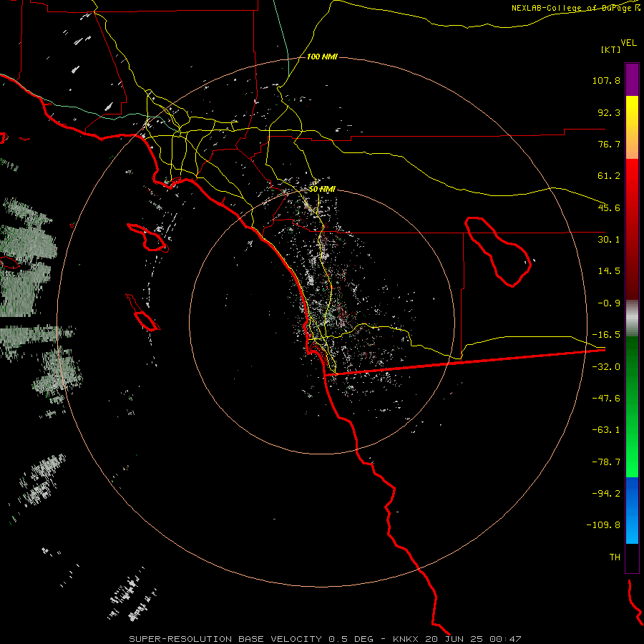Click the 107.8 legend value

click(x=606, y=80)
